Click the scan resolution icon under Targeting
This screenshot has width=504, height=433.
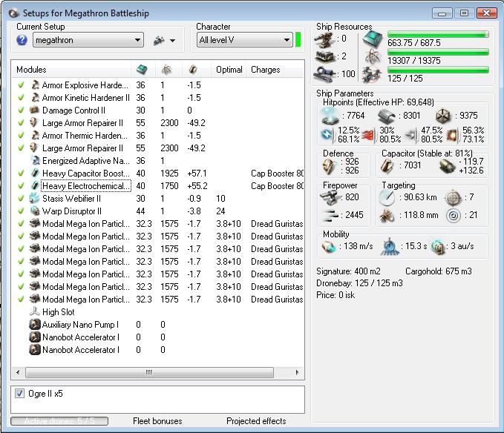pyautogui.click(x=386, y=216)
